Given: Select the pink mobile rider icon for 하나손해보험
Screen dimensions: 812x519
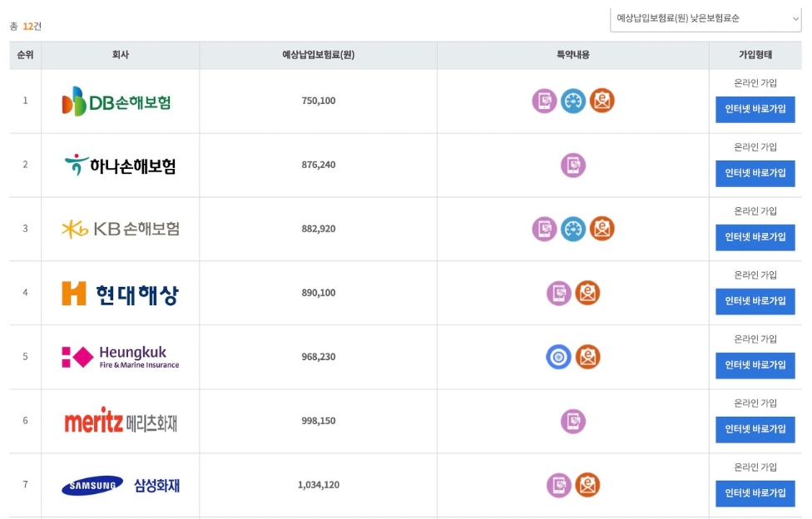Looking at the screenshot, I should click(574, 165).
